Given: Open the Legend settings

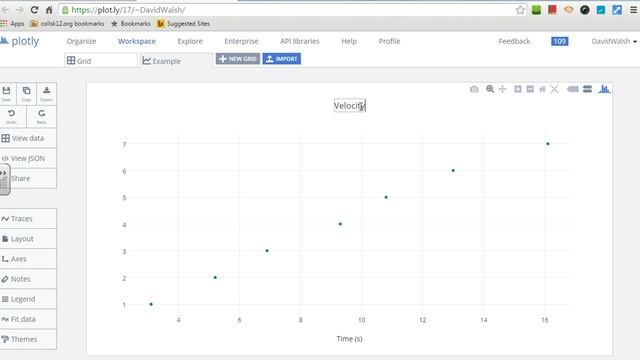Looking at the screenshot, I should 28,299.
